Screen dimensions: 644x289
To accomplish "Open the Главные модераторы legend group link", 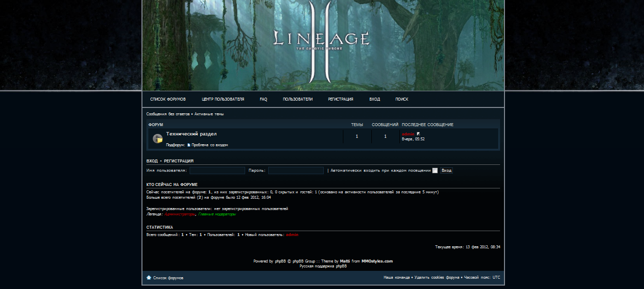I will tap(217, 214).
